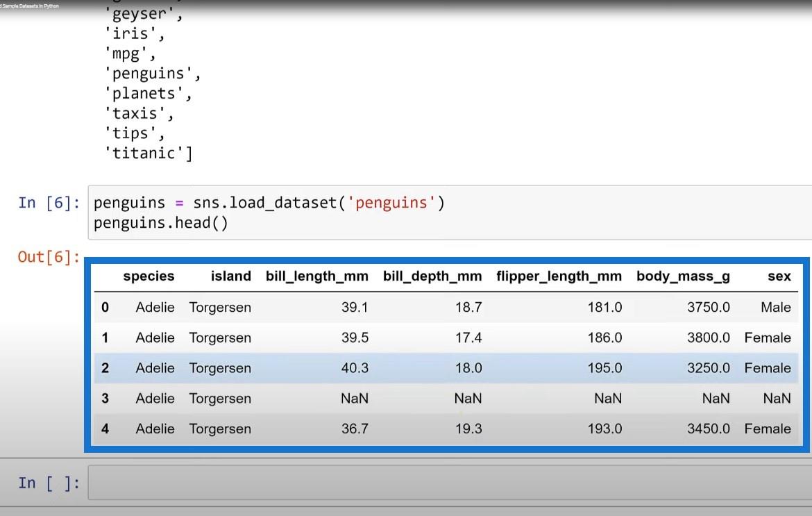Select the island column header
Image resolution: width=812 pixels, height=516 pixels.
(x=230, y=276)
